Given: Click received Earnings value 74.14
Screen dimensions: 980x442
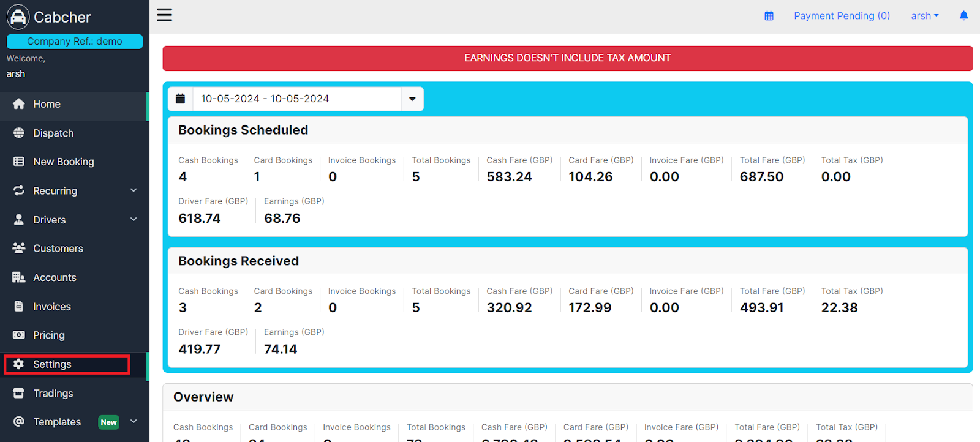Looking at the screenshot, I should (281, 349).
